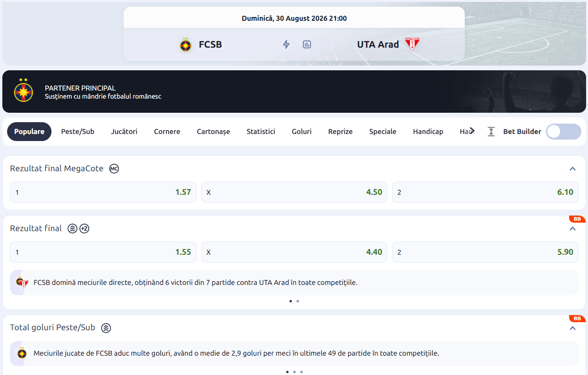Click the FCSB team name in header
The height and width of the screenshot is (375, 588).
pyautogui.click(x=210, y=44)
